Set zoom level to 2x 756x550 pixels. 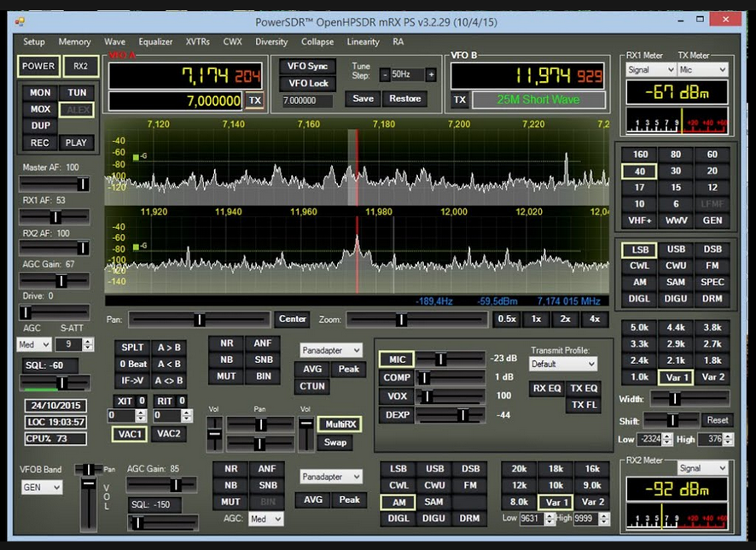pyautogui.click(x=565, y=319)
